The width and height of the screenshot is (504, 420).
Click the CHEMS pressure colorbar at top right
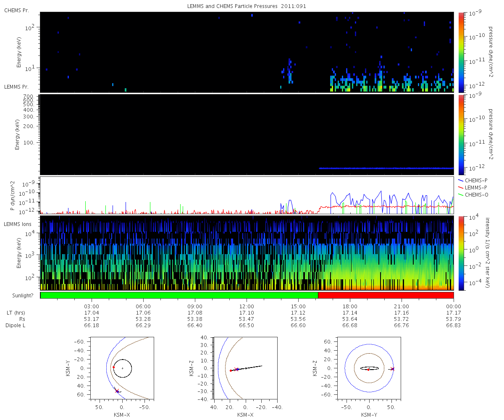click(461, 52)
